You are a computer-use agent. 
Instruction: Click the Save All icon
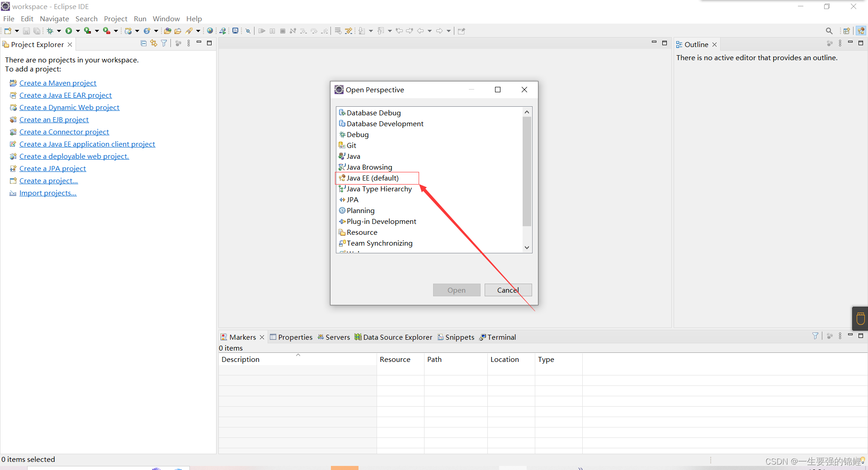(x=37, y=31)
